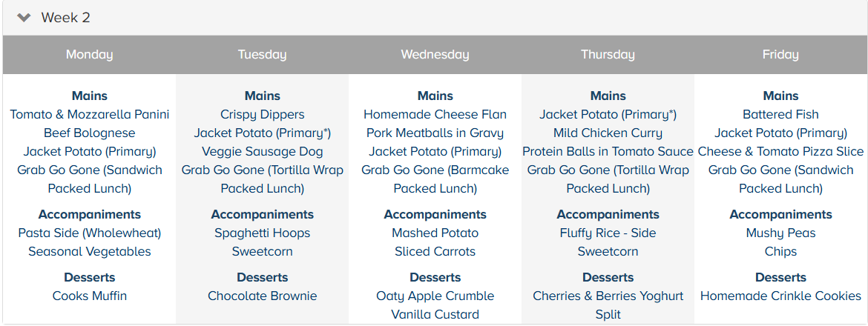Open the Beef Bolognese menu item

pos(90,133)
